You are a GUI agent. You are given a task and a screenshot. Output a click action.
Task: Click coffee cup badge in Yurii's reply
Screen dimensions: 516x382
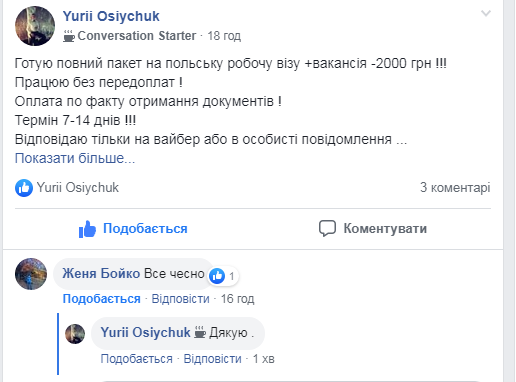click(200, 332)
